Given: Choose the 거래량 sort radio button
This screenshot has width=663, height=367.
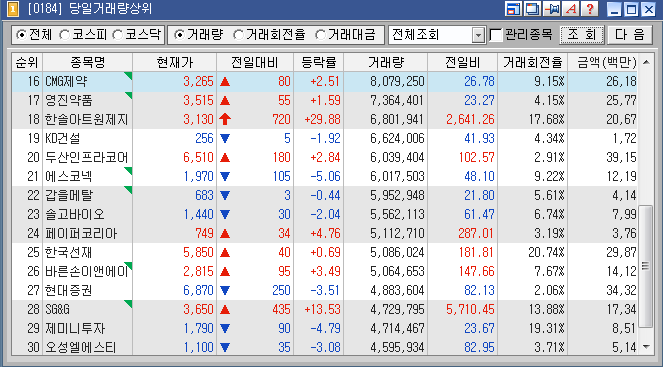Looking at the screenshot, I should click(179, 35).
